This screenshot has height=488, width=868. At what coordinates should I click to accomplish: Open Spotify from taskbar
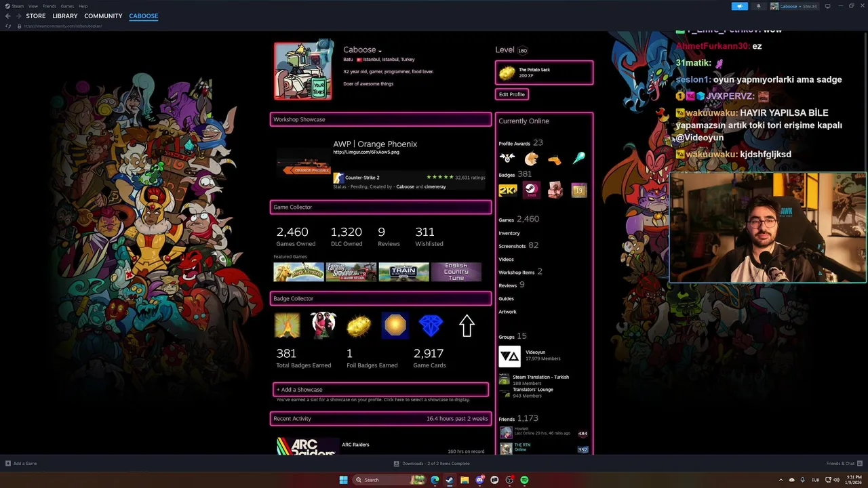click(x=524, y=480)
